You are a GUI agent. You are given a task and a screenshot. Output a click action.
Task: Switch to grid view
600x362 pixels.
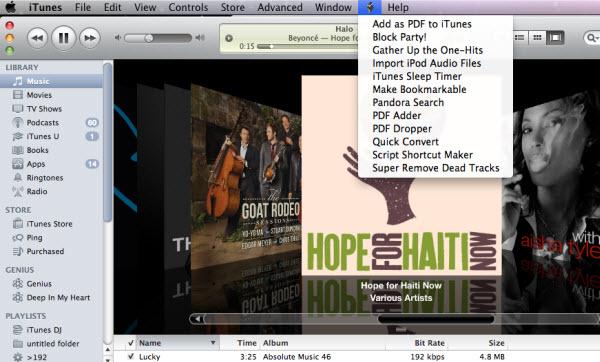click(x=537, y=38)
